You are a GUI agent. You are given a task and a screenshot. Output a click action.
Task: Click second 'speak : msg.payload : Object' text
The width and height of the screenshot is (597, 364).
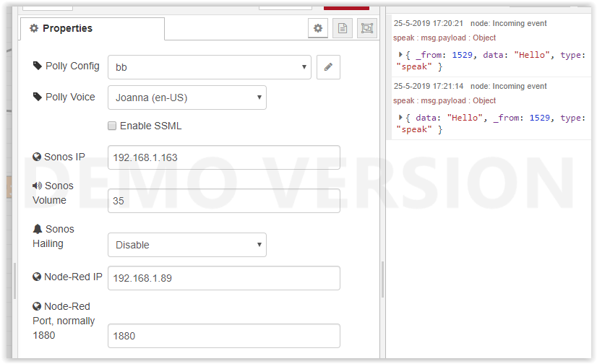444,101
